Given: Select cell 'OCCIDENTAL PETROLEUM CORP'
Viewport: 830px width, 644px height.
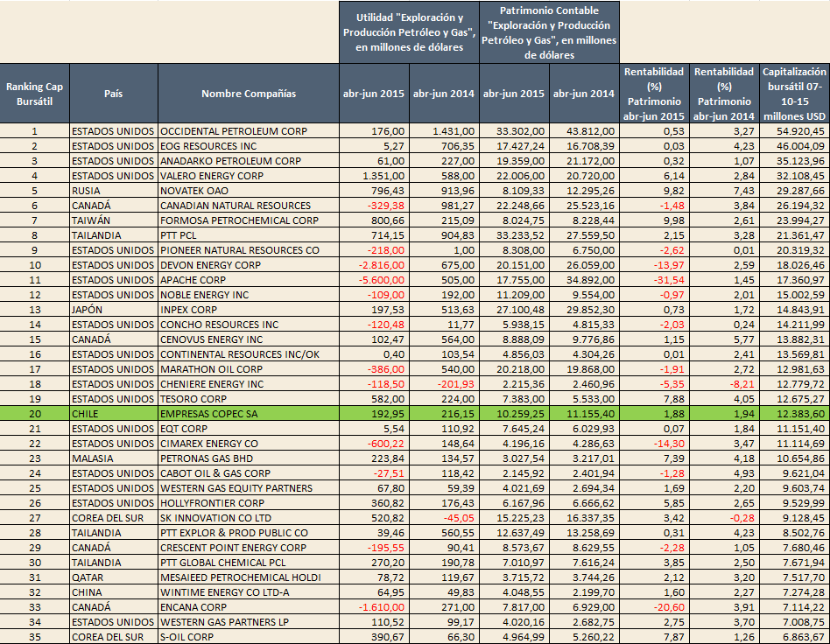Looking at the screenshot, I should coord(249,131).
